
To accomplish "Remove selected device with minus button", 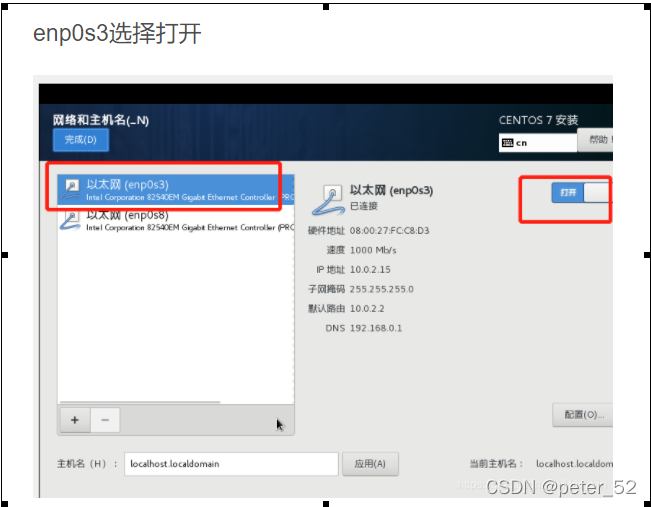I will 105,420.
